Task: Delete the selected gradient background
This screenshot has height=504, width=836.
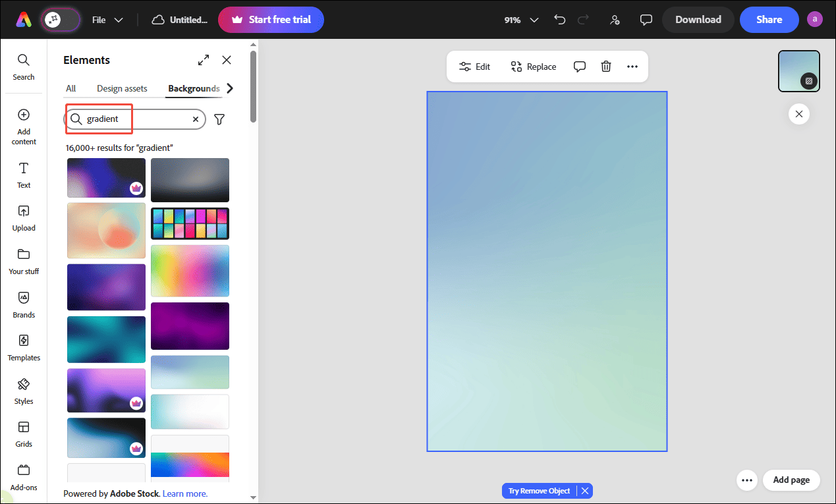Action: pos(605,66)
